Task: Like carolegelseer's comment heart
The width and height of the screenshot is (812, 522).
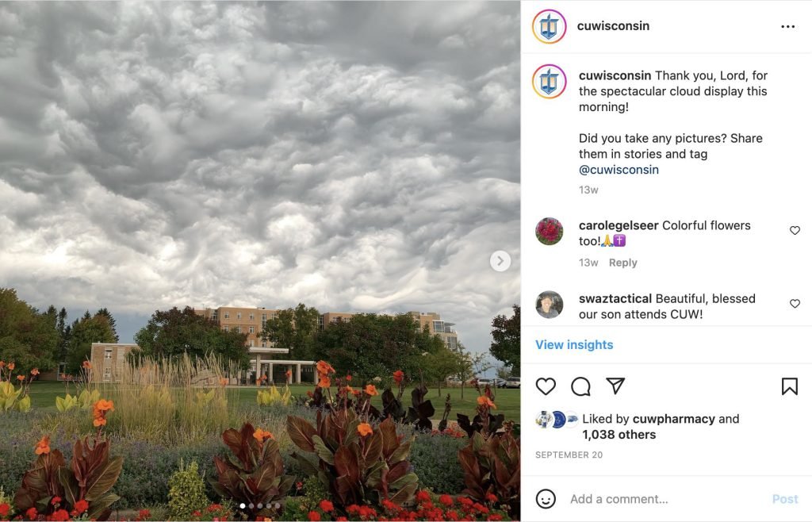Action: pyautogui.click(x=795, y=230)
